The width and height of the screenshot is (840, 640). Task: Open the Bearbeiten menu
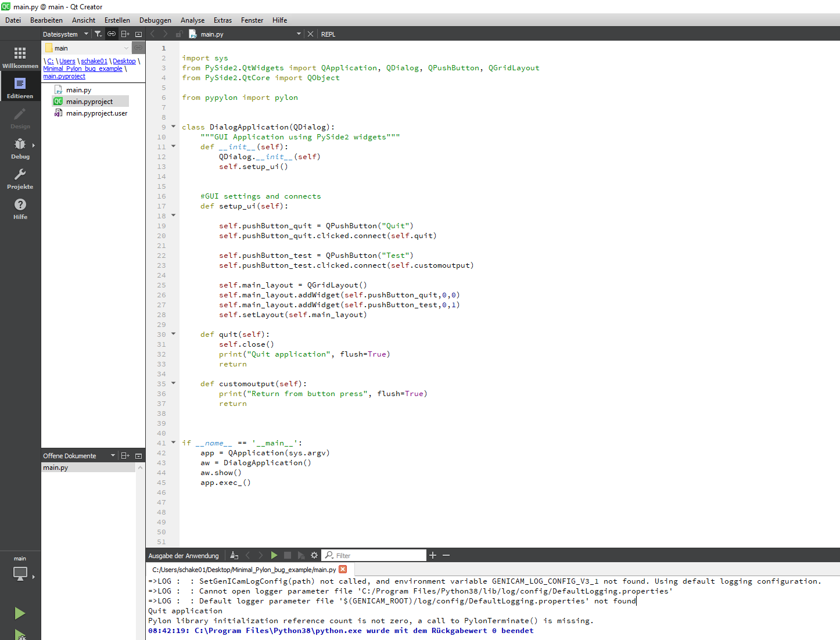point(46,20)
